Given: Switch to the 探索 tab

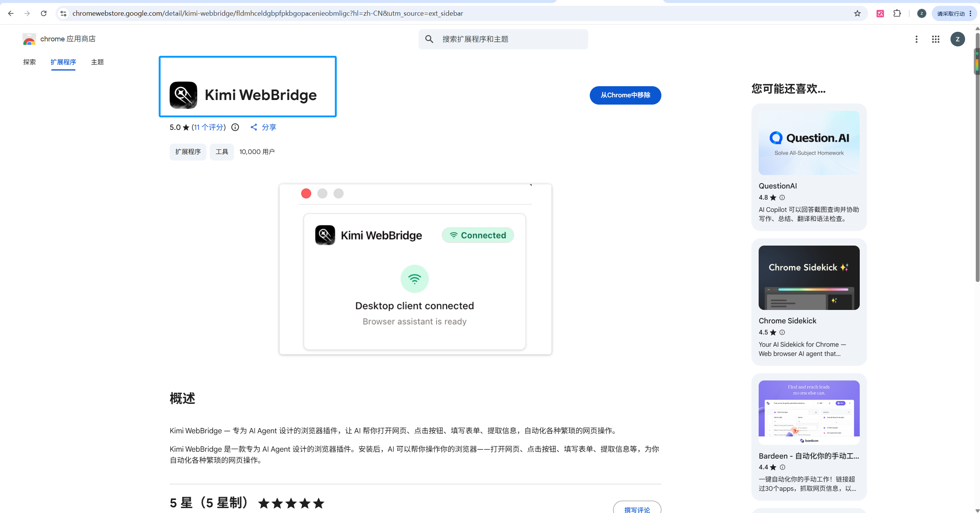Looking at the screenshot, I should pyautogui.click(x=29, y=62).
